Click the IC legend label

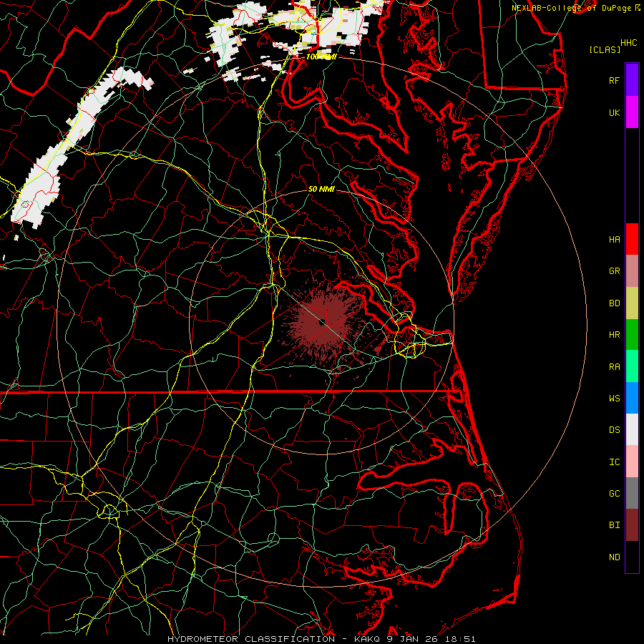614,462
